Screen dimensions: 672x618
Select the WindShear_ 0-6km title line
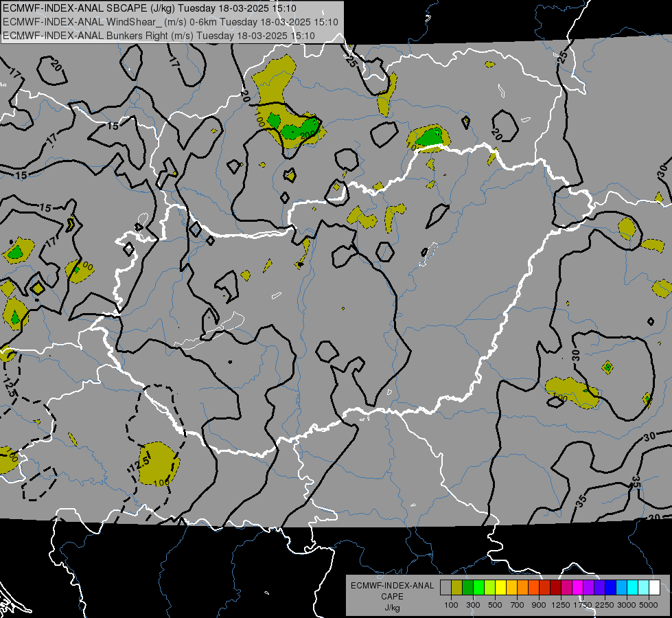tap(170, 22)
